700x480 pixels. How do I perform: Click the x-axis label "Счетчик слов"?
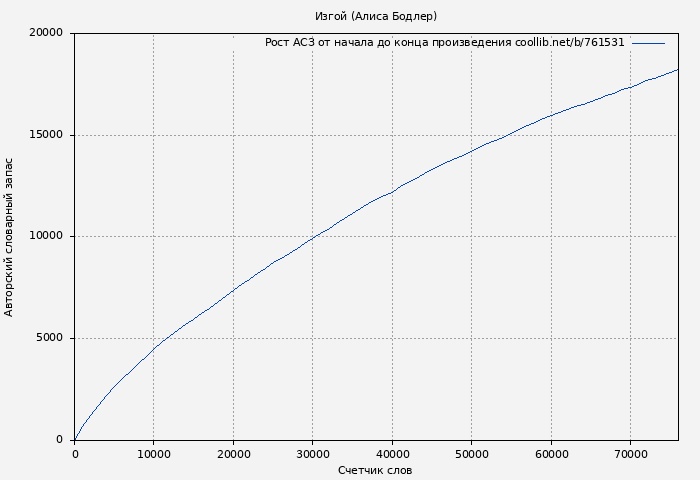tap(375, 470)
